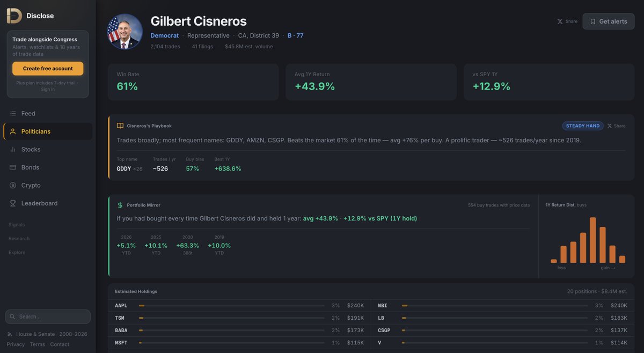The width and height of the screenshot is (644, 353).
Task: Click the 41 filings stat
Action: pyautogui.click(x=202, y=47)
